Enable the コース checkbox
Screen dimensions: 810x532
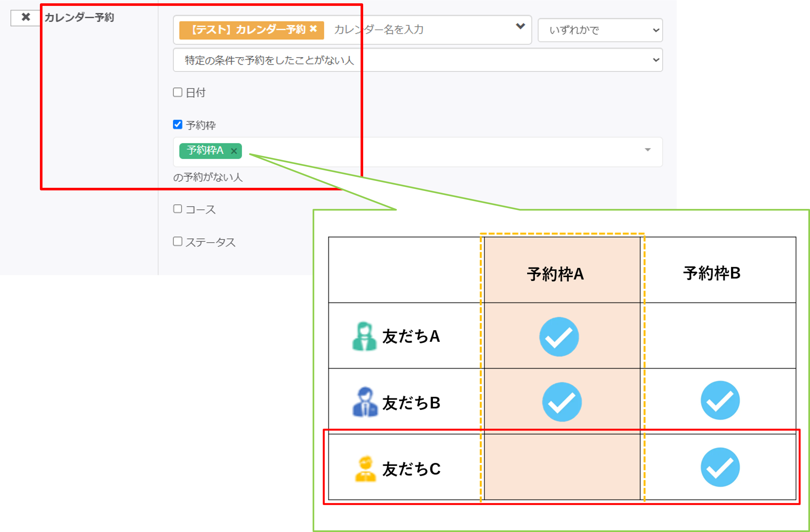click(178, 209)
